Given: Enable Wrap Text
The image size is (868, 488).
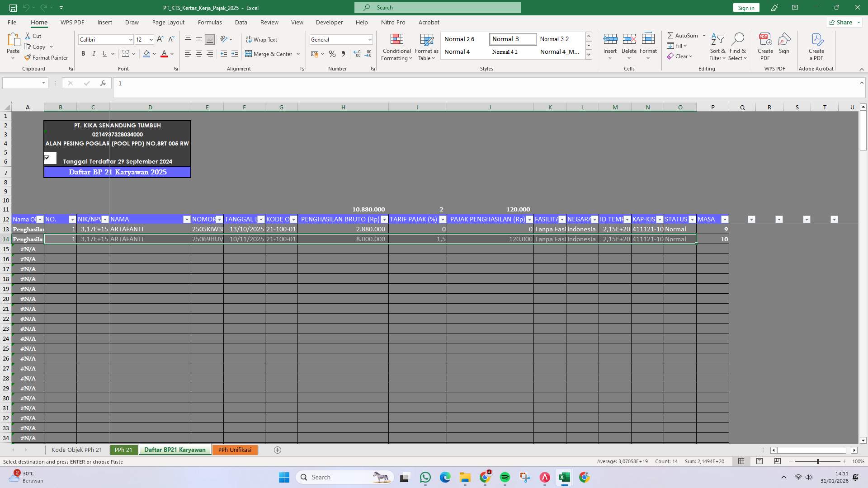Looking at the screenshot, I should click(x=262, y=39).
